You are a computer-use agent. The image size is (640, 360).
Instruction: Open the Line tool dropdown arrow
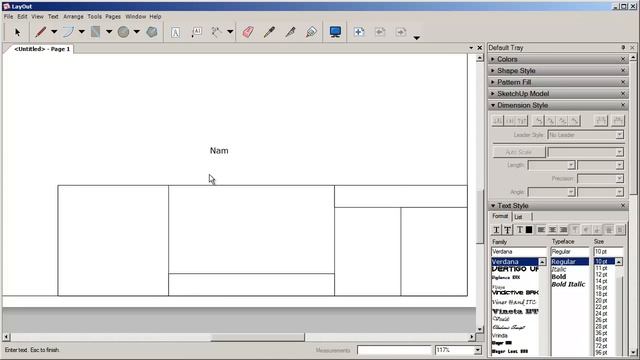pyautogui.click(x=54, y=32)
